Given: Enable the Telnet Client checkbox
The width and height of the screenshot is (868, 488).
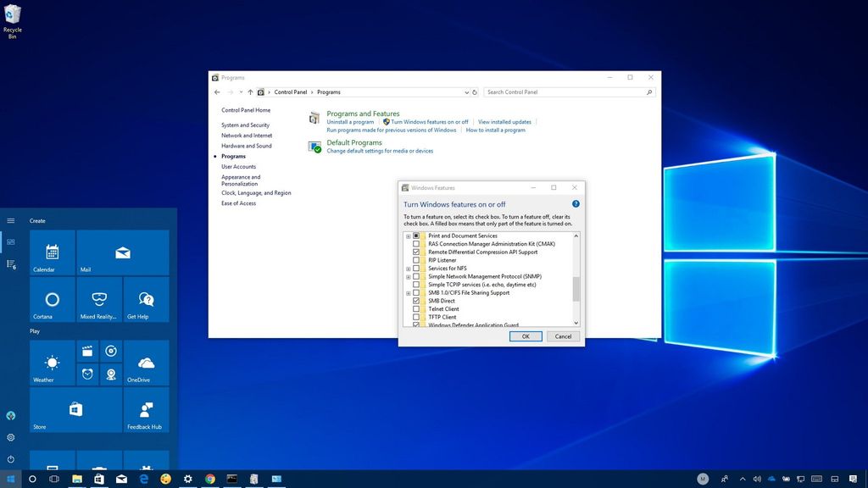Looking at the screenshot, I should 416,308.
